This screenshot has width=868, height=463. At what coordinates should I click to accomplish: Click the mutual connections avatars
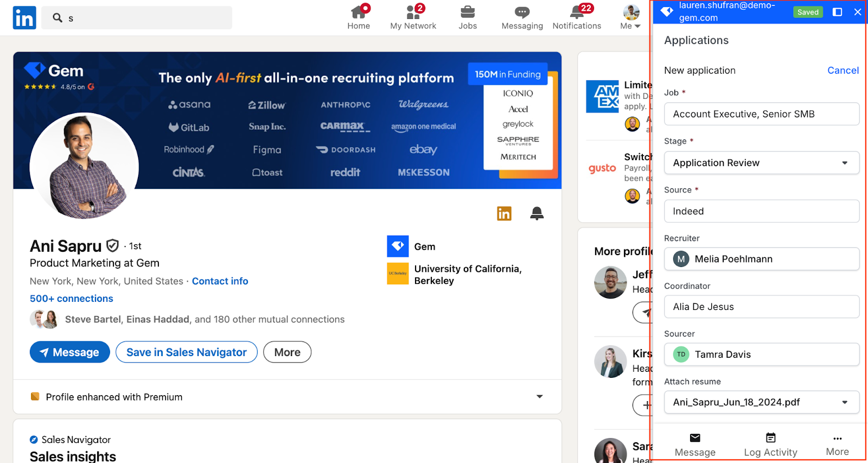point(44,319)
